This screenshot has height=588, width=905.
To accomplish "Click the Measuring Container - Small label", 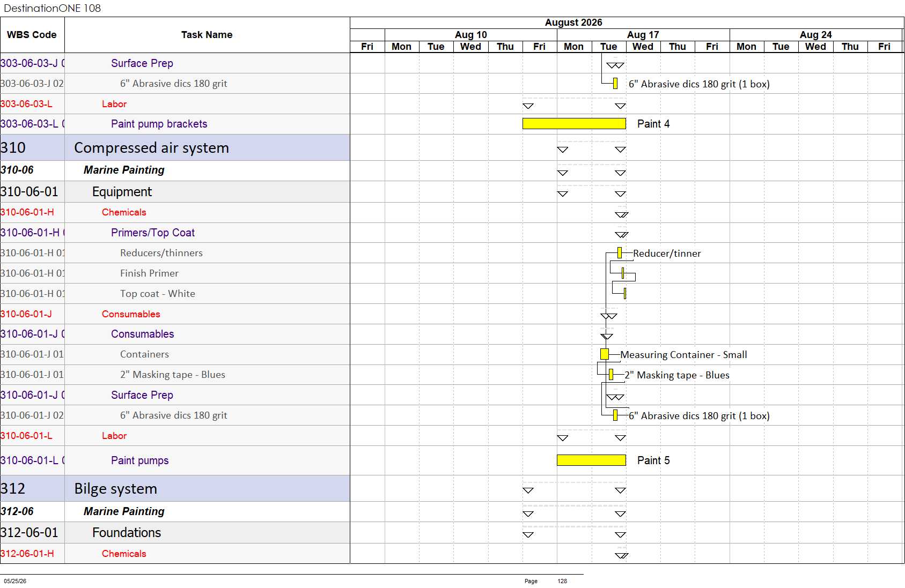I will point(683,355).
